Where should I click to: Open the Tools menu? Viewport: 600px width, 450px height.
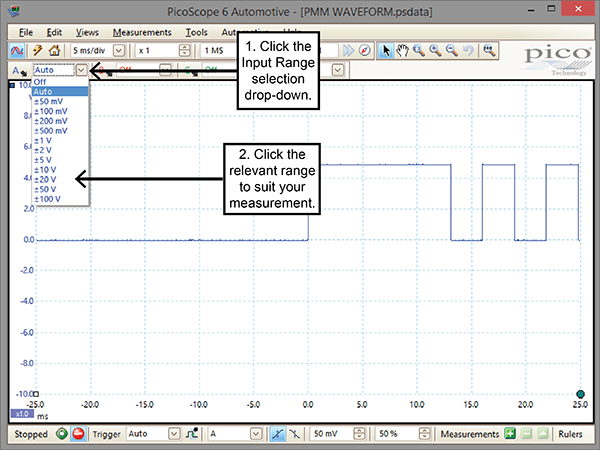click(x=196, y=33)
